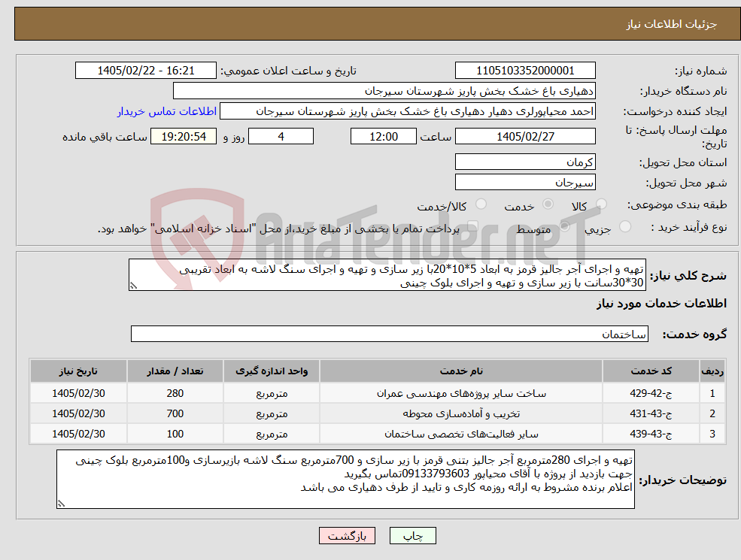Click the service group field ساختمان
Image resolution: width=741 pixels, height=560 pixels.
point(390,334)
